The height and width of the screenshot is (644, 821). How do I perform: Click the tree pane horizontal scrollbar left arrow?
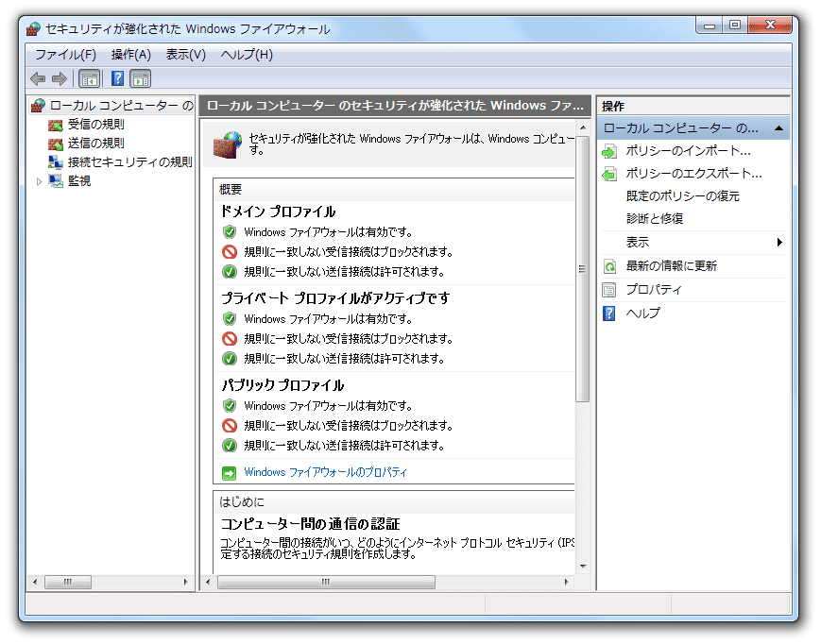[x=35, y=583]
